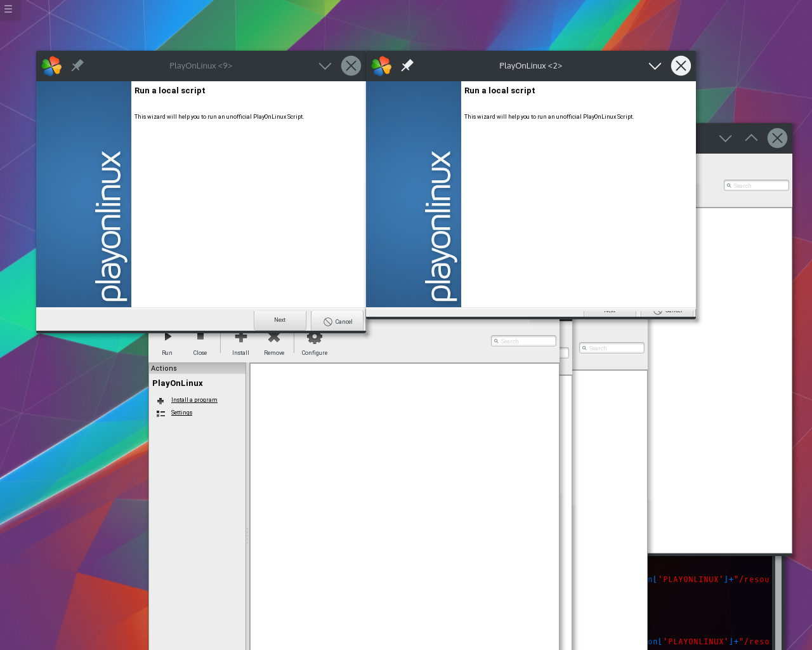Focus Search field in middle background window

612,348
